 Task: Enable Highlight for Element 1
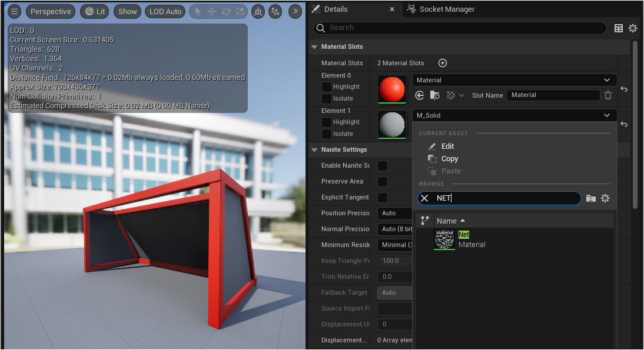click(x=327, y=122)
